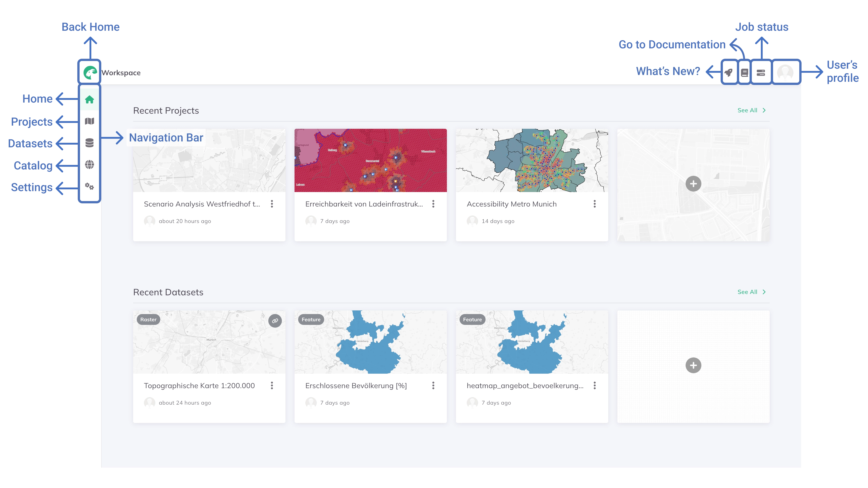
Task: Click the owner avatar on Erschlossene Bevölkerung card
Action: pyautogui.click(x=311, y=402)
